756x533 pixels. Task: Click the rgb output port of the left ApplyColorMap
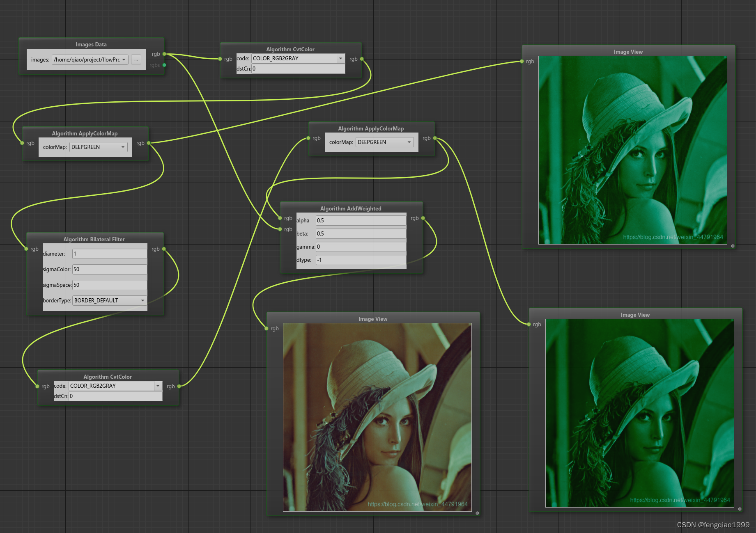click(x=149, y=143)
